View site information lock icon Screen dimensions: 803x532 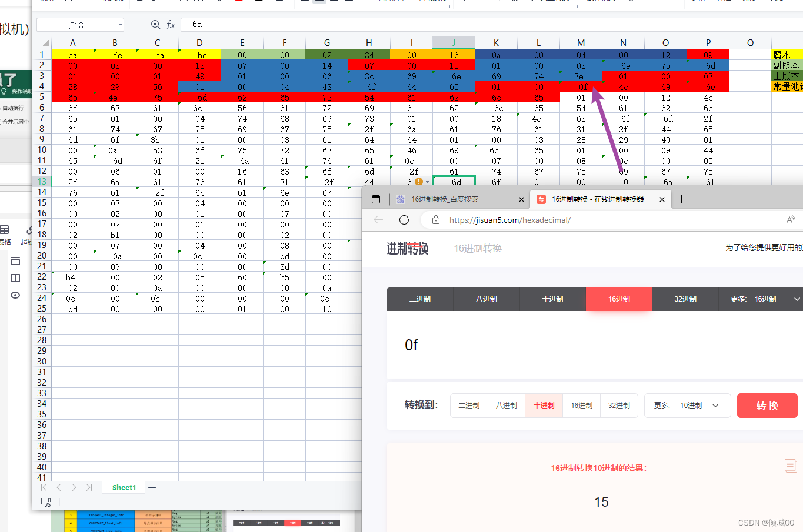click(436, 220)
